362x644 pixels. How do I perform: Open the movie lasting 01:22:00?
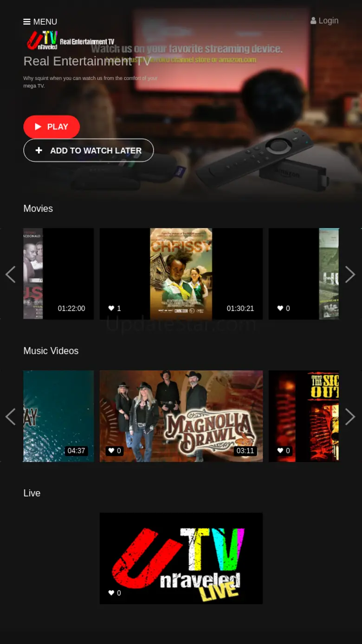(58, 274)
